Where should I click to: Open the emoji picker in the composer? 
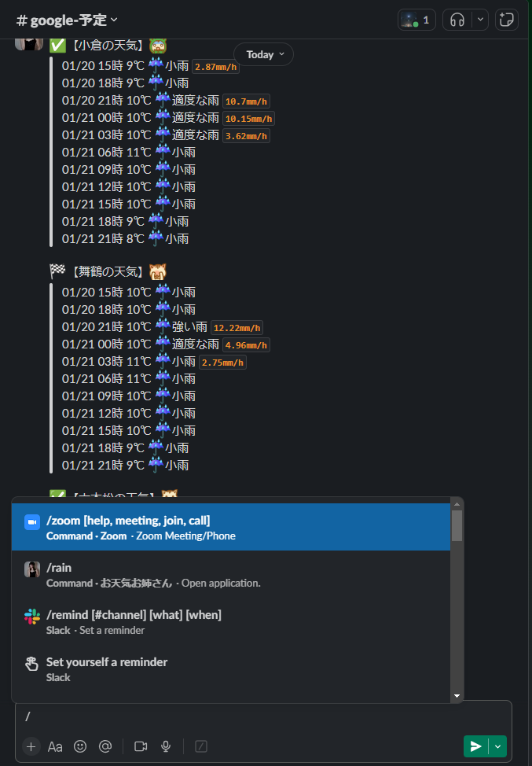pyautogui.click(x=80, y=746)
